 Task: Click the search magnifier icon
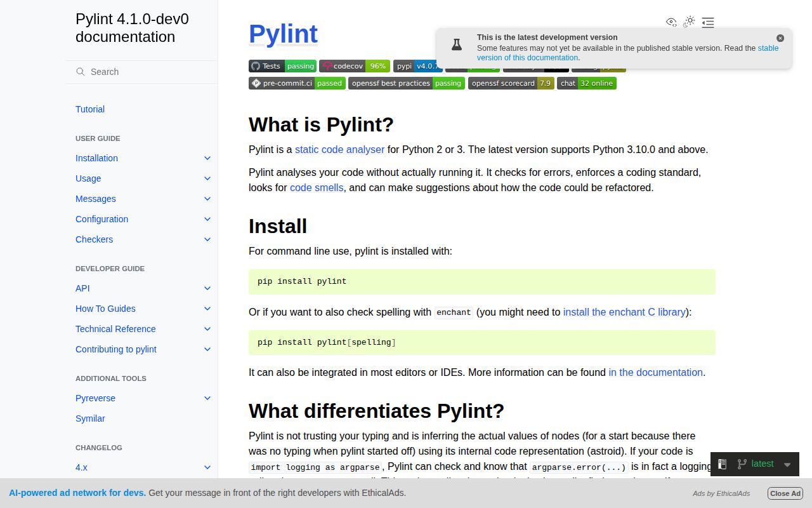pos(81,72)
